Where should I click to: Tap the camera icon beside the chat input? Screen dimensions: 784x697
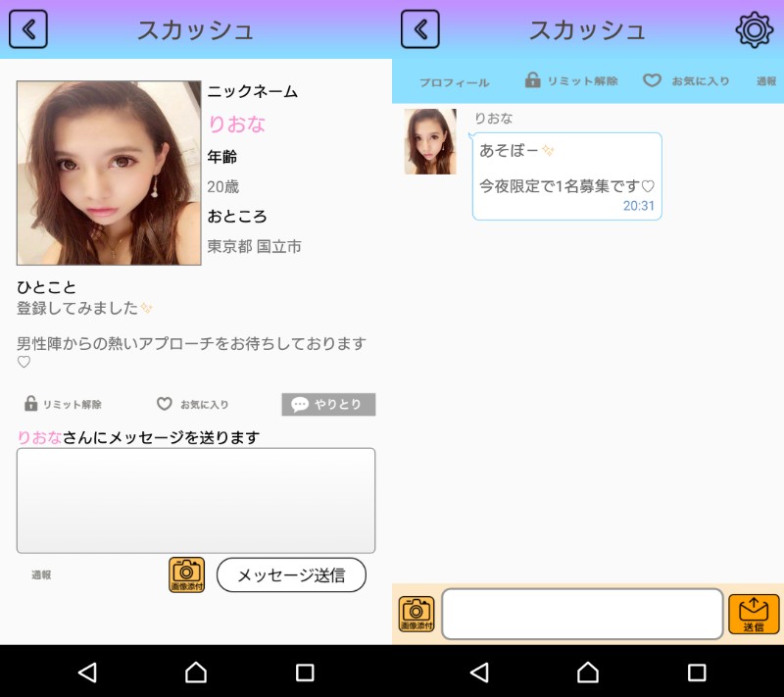coord(416,614)
